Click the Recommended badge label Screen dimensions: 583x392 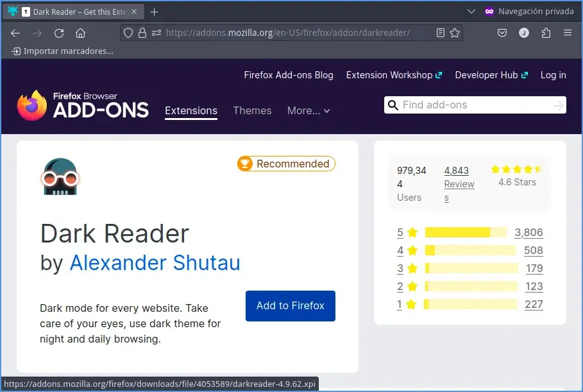(293, 164)
